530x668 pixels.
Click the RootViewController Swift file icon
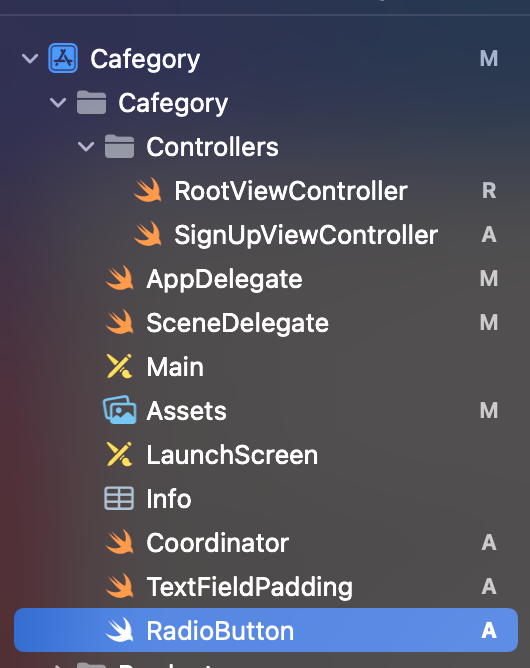tap(148, 190)
